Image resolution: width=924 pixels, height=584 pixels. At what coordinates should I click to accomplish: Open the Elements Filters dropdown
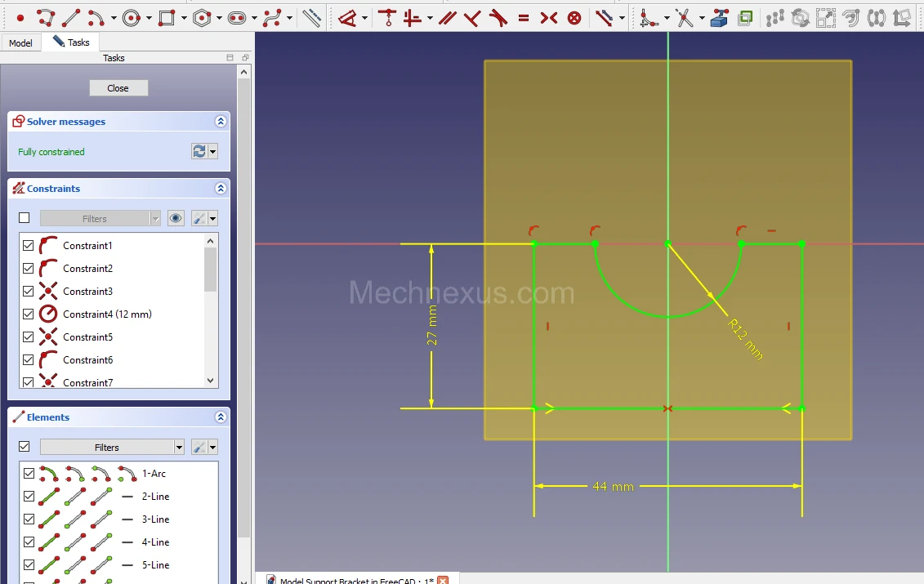(x=179, y=448)
